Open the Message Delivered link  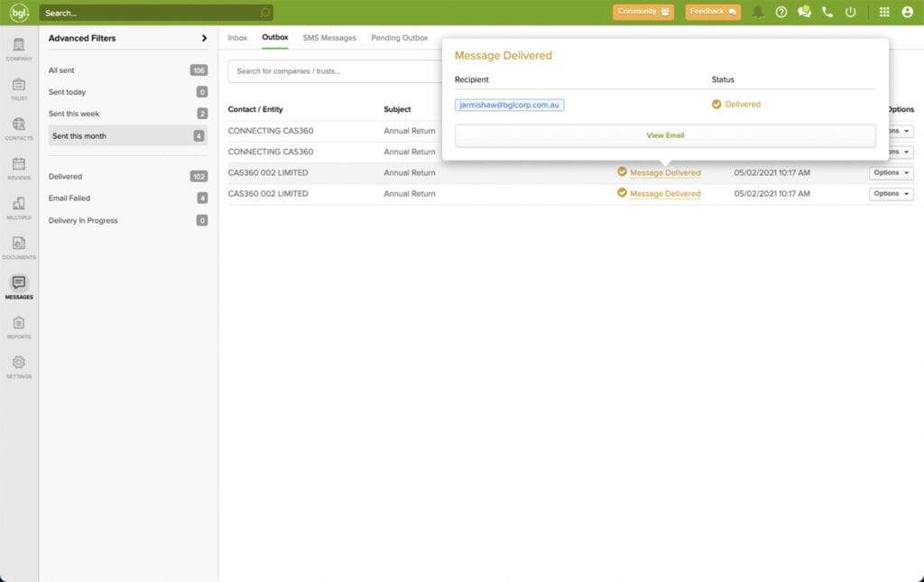click(666, 172)
